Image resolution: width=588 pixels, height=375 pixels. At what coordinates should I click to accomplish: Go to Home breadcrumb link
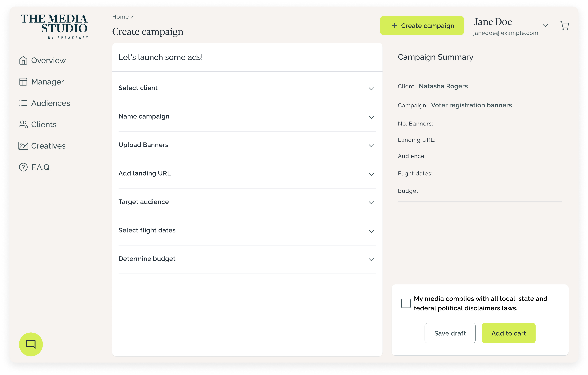click(x=120, y=17)
